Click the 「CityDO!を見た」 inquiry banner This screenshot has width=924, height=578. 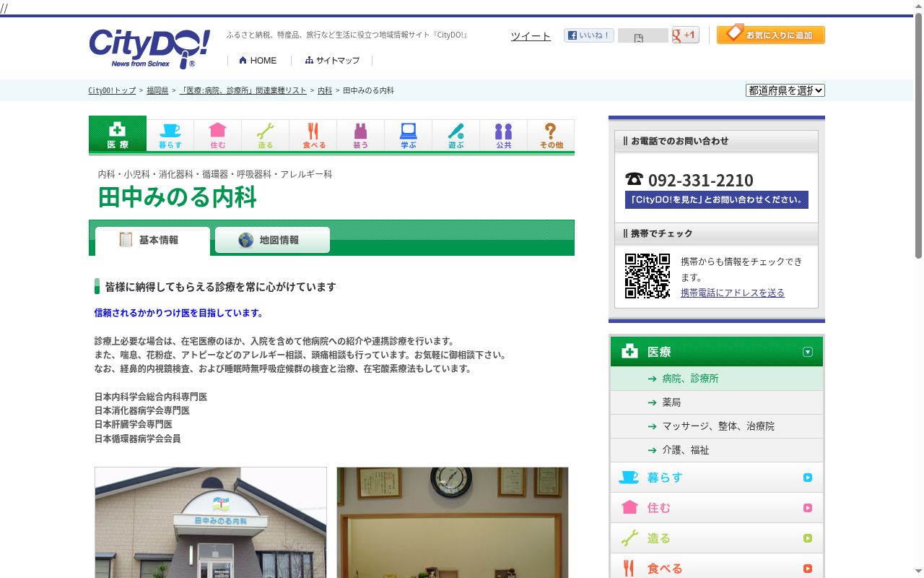pos(717,200)
